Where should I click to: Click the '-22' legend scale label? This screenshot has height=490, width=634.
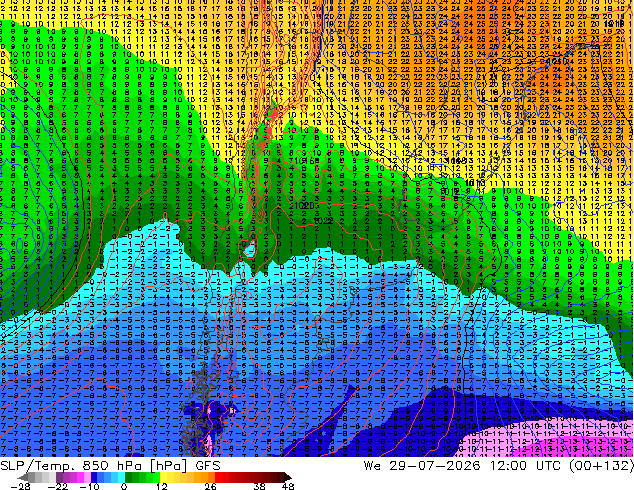point(57,486)
